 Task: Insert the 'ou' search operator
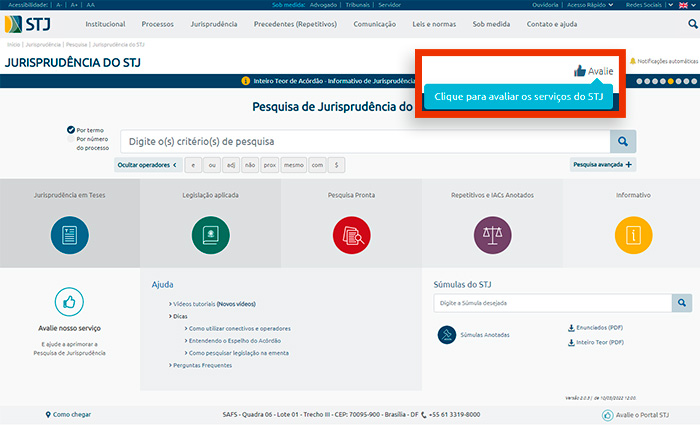pyautogui.click(x=212, y=165)
